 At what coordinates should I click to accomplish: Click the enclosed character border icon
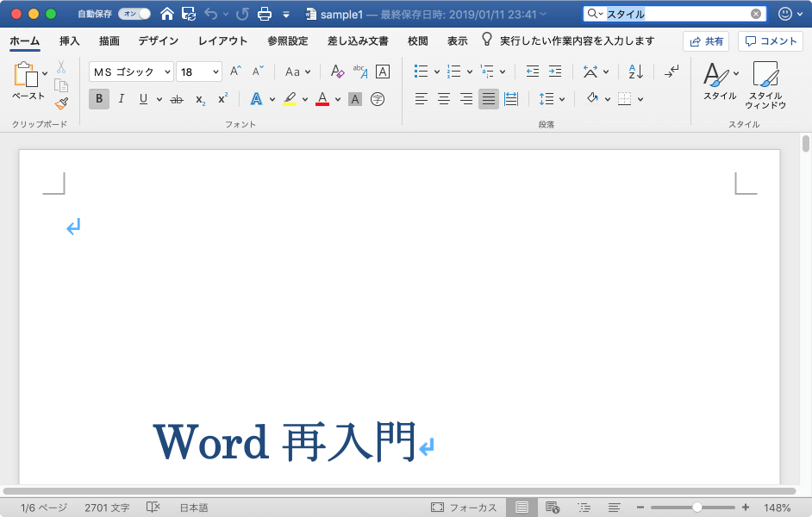383,72
